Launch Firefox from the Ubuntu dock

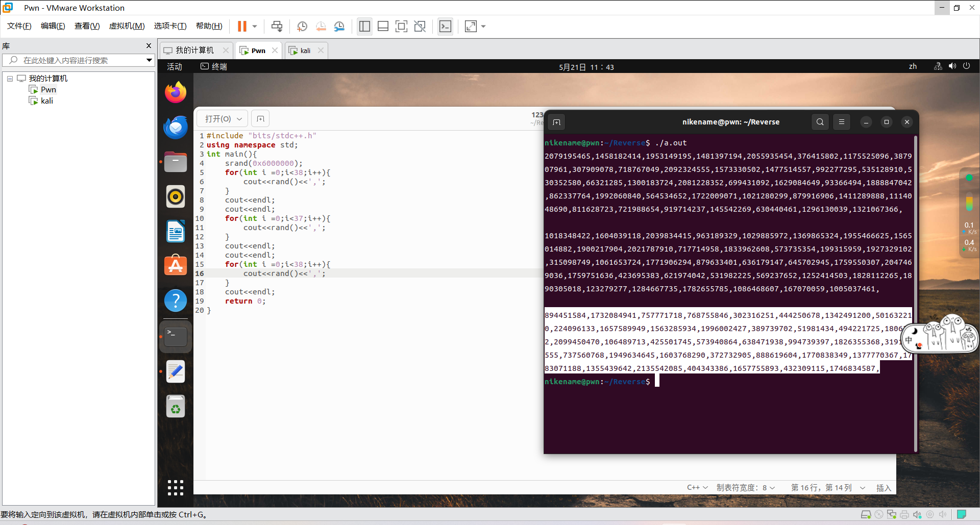point(175,92)
